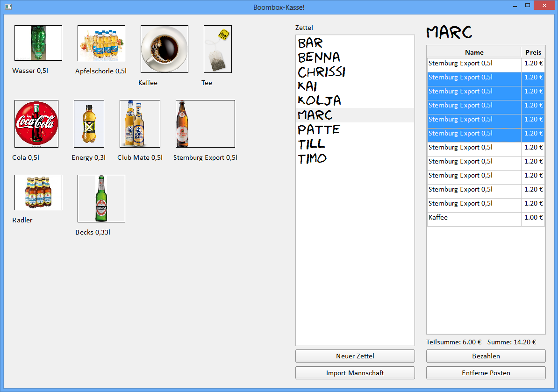This screenshot has width=558, height=392.
Task: Add a Wasser 0,5l water bottle
Action: (x=38, y=43)
